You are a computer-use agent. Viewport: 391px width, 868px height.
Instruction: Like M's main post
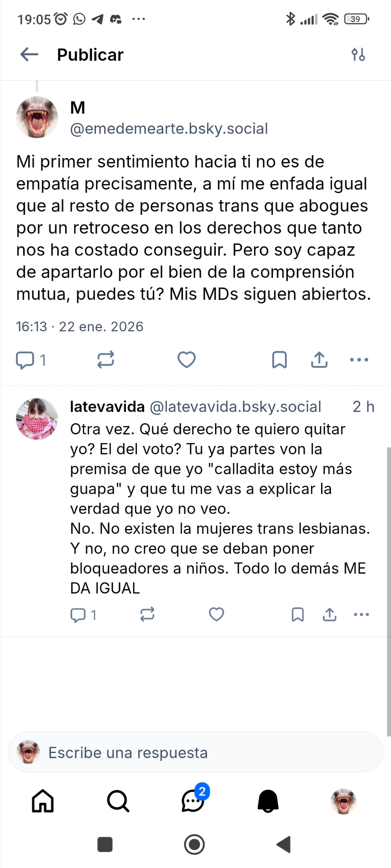tap(187, 360)
